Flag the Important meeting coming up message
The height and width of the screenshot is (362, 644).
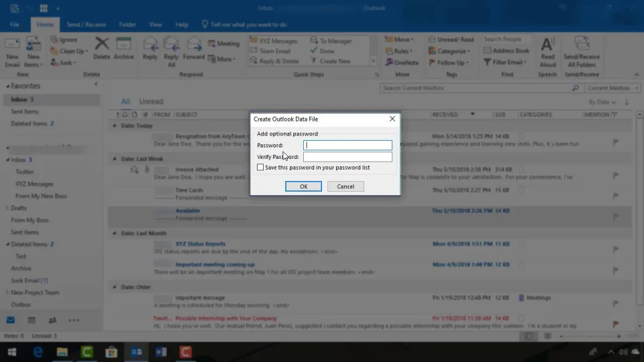(x=616, y=270)
